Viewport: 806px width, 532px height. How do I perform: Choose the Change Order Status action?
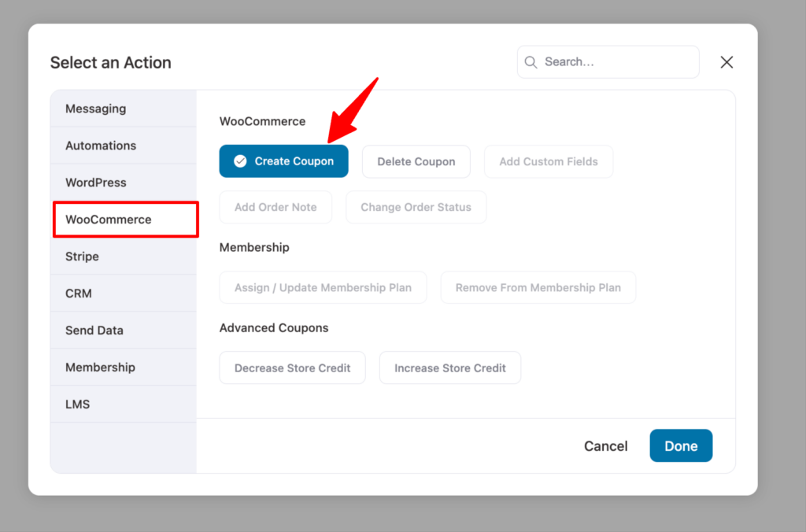416,207
